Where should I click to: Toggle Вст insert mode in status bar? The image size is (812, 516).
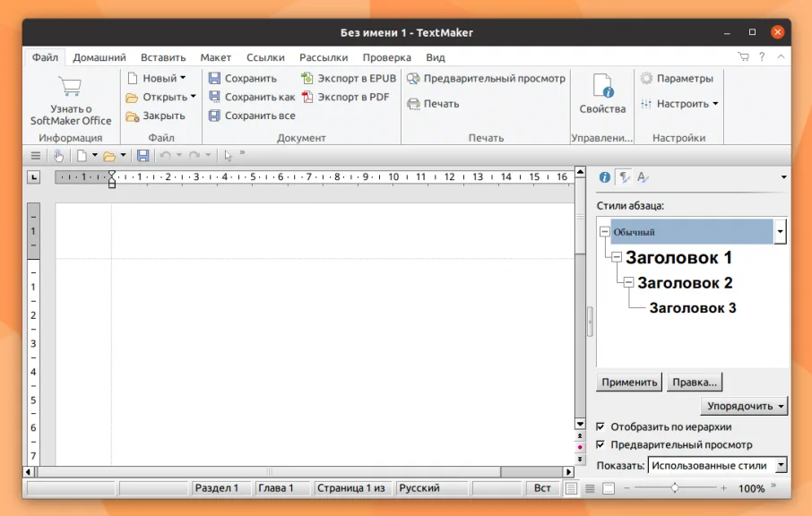tap(541, 488)
